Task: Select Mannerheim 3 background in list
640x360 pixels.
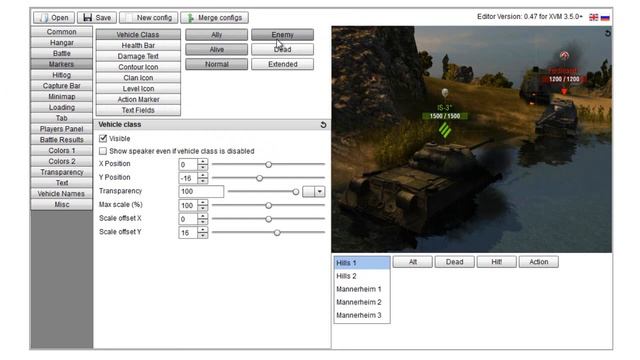Action: point(362,315)
